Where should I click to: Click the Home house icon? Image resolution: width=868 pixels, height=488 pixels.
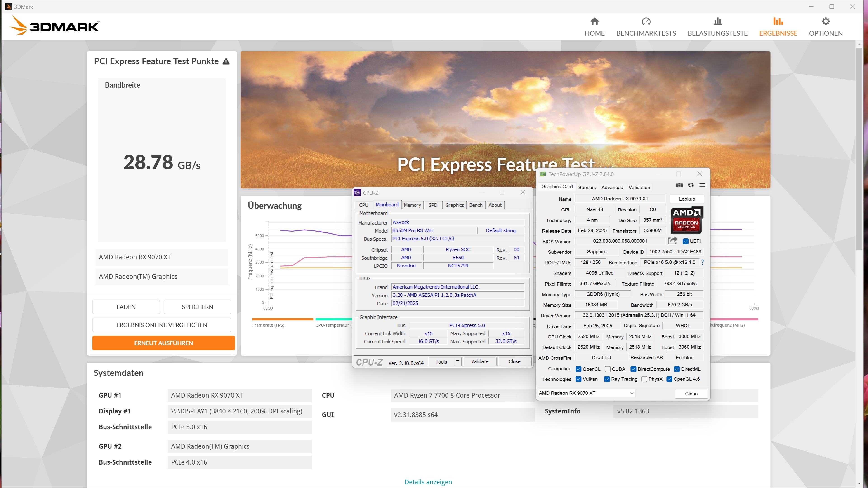[x=594, y=21]
